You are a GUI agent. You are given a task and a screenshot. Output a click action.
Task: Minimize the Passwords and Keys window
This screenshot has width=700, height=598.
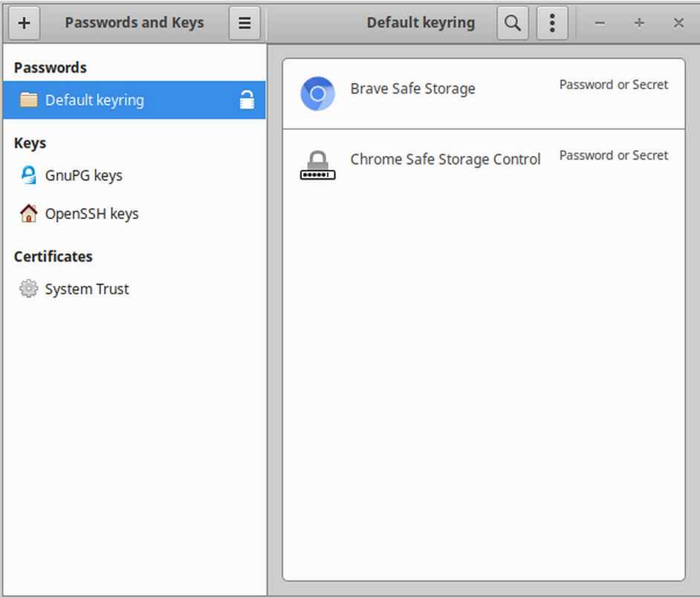tap(600, 23)
